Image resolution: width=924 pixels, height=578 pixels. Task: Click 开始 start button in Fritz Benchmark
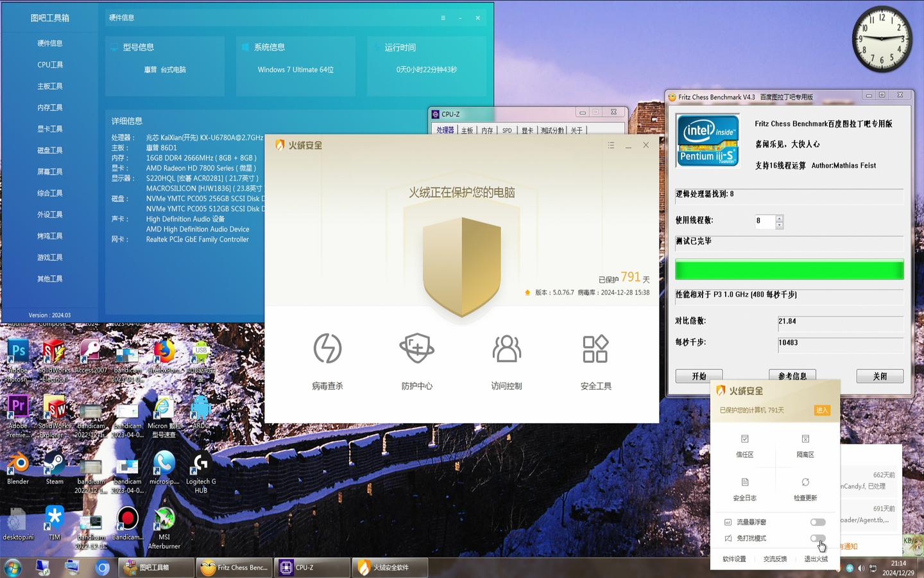[699, 376]
